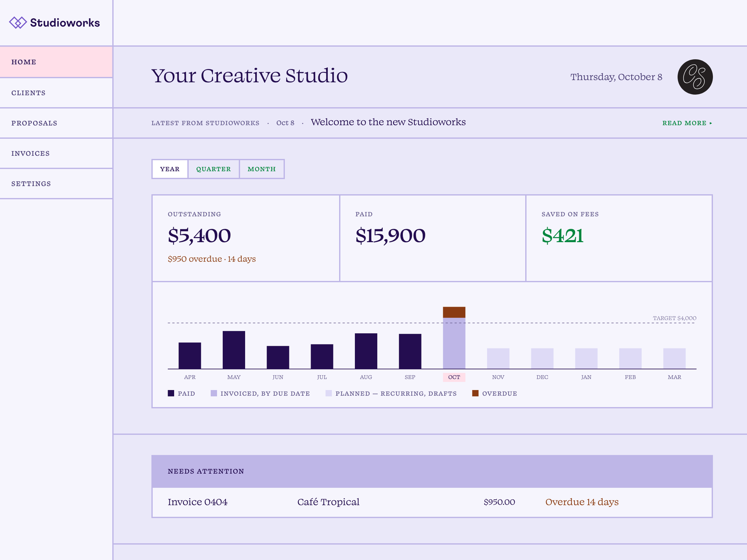Click the invoiced portion of October bar

click(454, 343)
